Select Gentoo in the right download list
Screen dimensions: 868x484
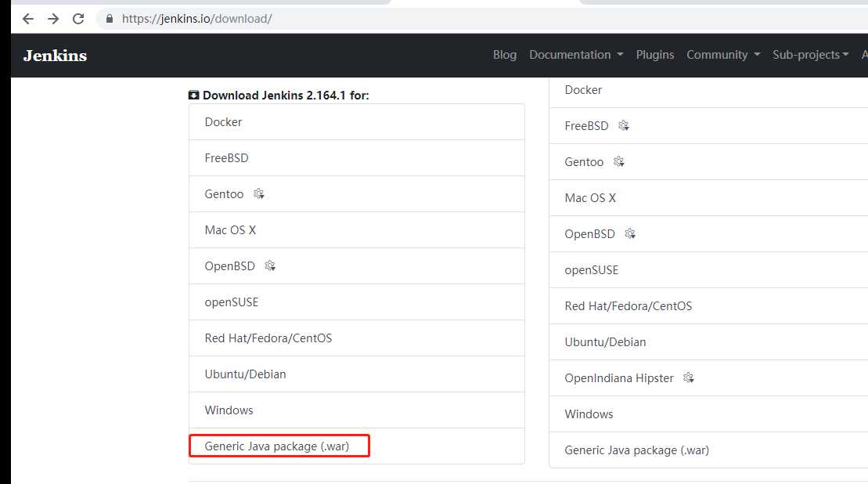click(x=708, y=161)
